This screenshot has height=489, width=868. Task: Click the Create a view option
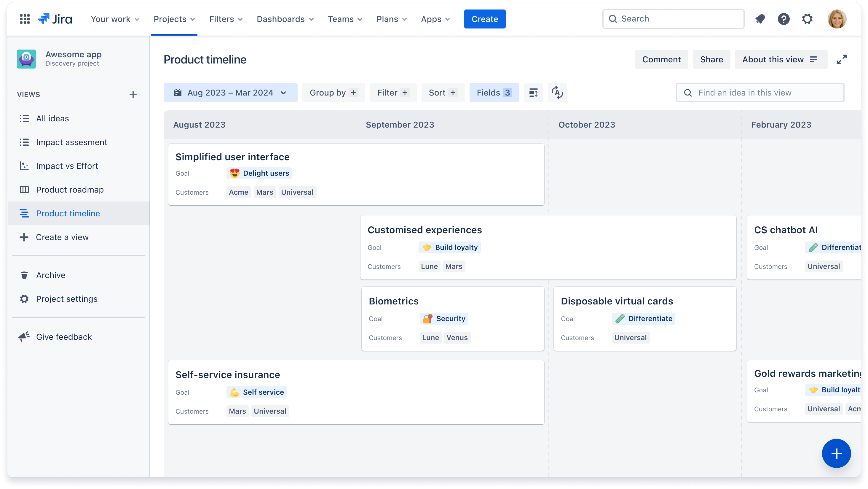click(62, 237)
